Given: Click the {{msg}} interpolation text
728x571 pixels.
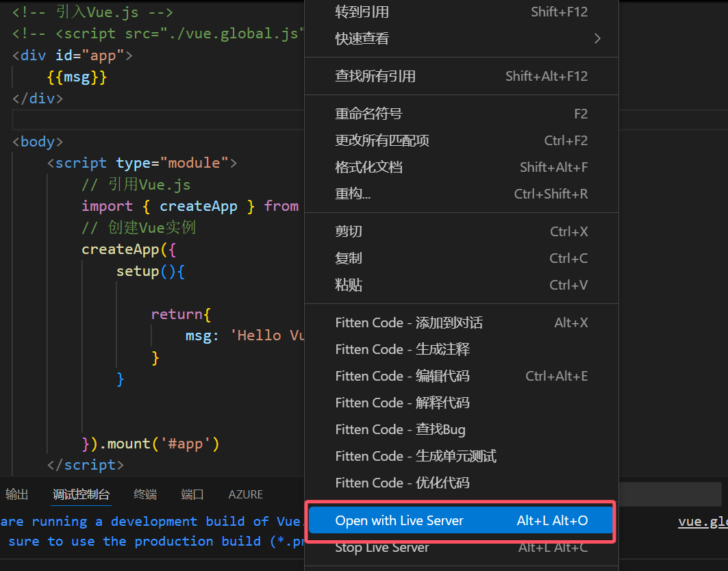Looking at the screenshot, I should coord(77,77).
